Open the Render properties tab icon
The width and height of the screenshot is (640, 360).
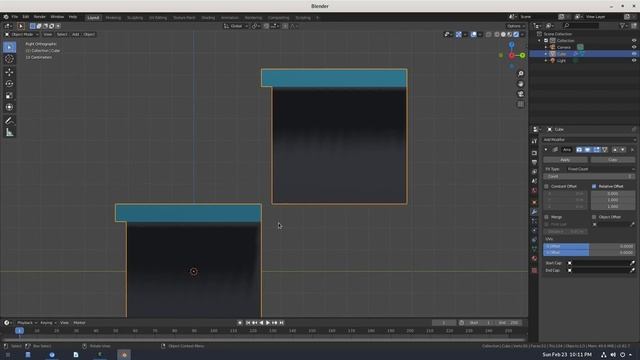[534, 153]
